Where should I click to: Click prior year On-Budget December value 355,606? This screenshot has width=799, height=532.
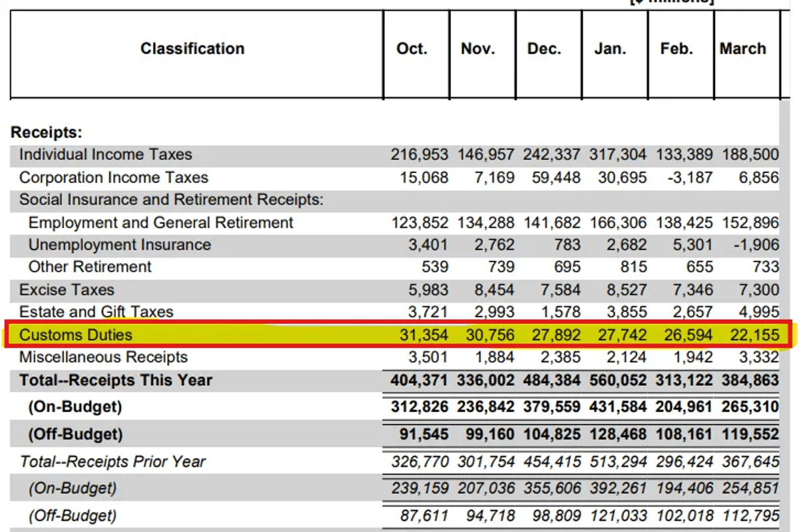click(552, 488)
